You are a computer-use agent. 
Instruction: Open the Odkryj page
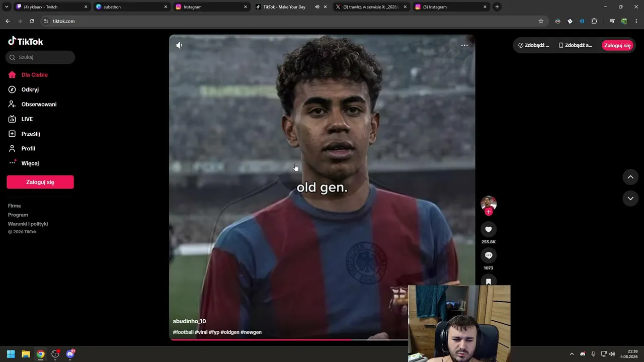tap(30, 89)
